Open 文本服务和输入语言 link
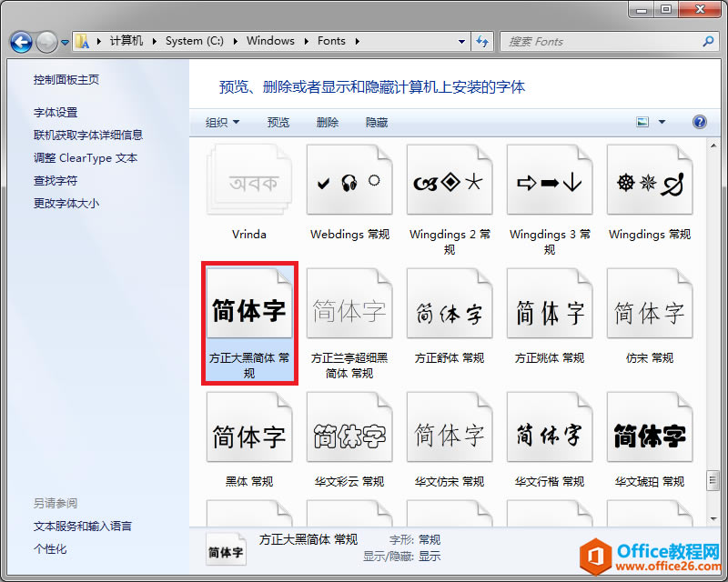Screen dimensions: 728x582 pyautogui.click(x=82, y=527)
